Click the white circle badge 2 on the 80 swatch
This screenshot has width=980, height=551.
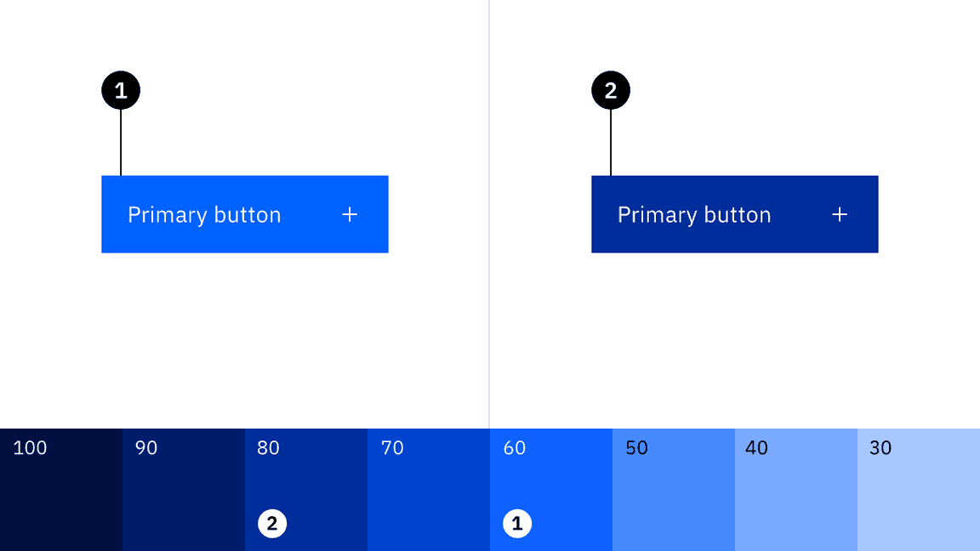coord(271,524)
